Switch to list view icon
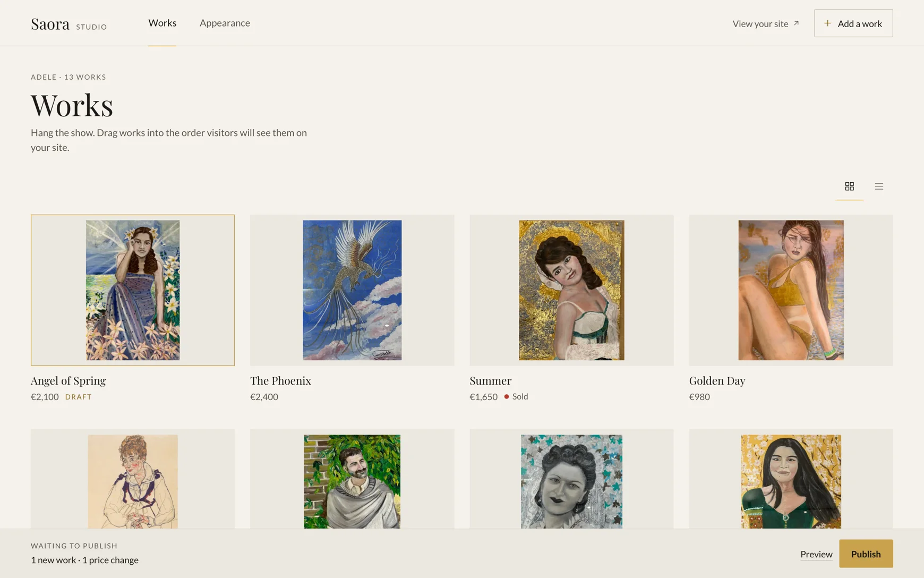The image size is (924, 578). [879, 186]
